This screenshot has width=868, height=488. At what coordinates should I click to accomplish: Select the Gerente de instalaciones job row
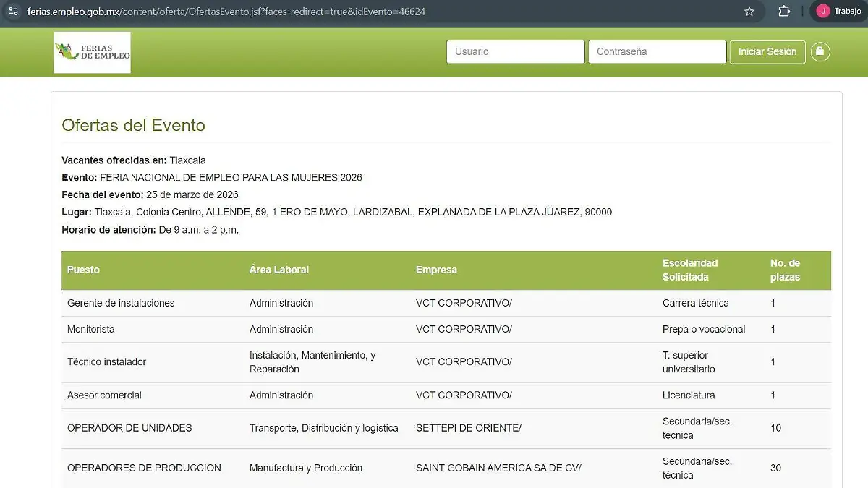[121, 303]
